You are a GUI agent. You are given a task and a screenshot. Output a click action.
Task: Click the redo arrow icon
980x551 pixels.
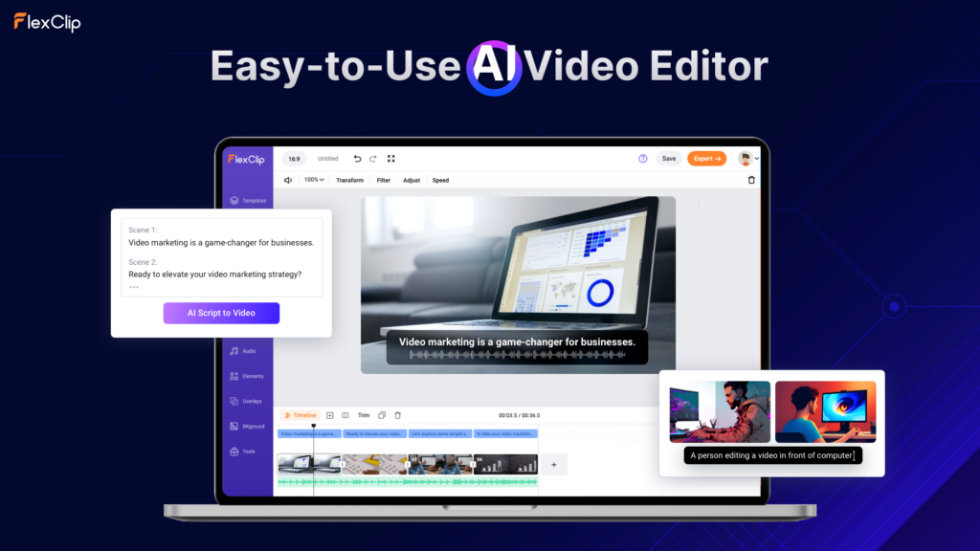coord(373,159)
